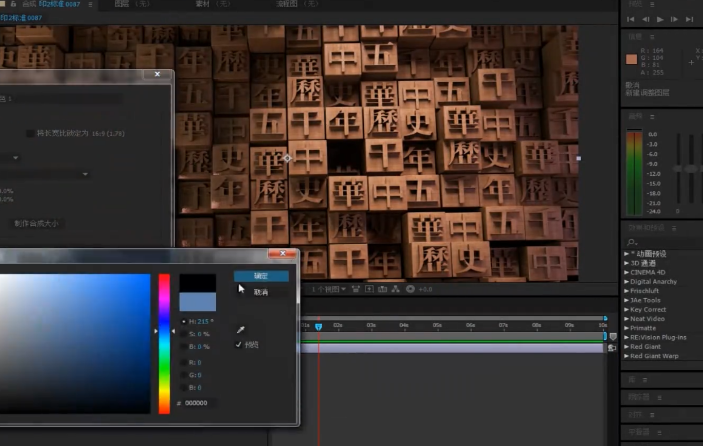Enable lock aspect ratio to 16:9 checkbox
703x446 pixels.
coord(29,132)
